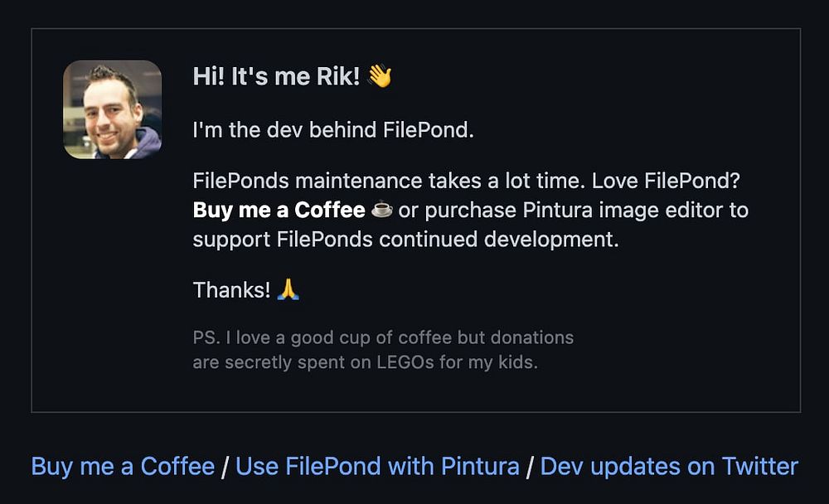Click the word Twitter in bottom link
Viewport: 829px width, 504px height.
click(x=759, y=467)
